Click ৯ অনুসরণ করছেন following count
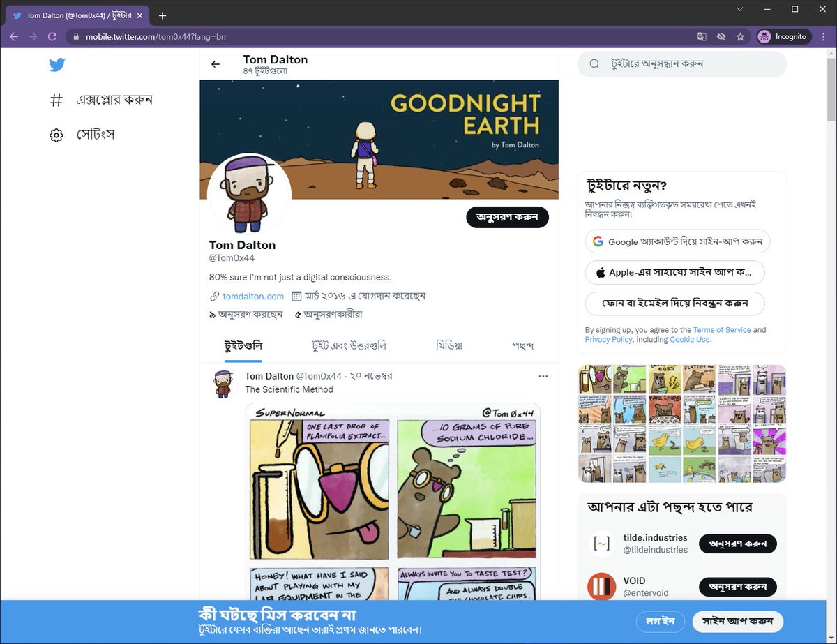Image resolution: width=837 pixels, height=644 pixels. 246,315
